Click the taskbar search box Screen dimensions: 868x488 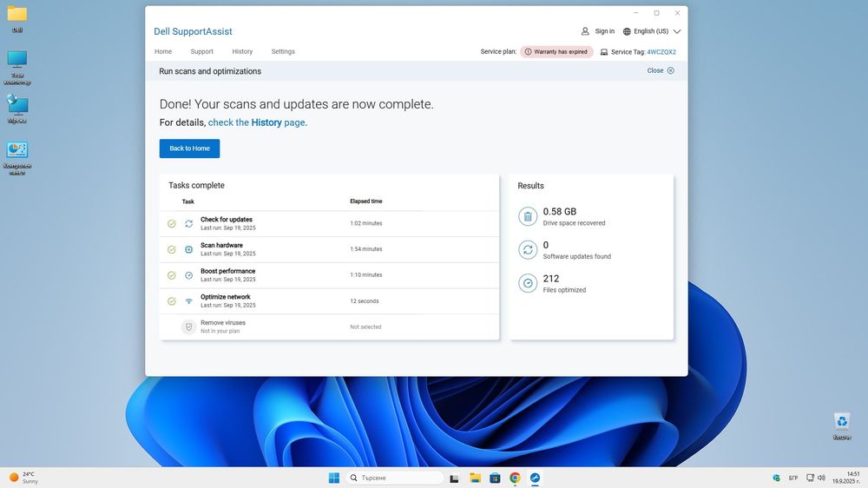[x=395, y=478]
